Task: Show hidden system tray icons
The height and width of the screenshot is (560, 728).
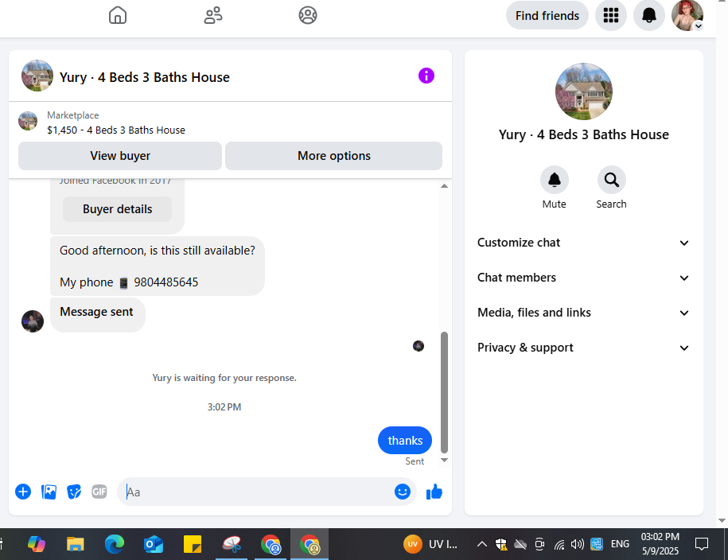Action: (482, 544)
